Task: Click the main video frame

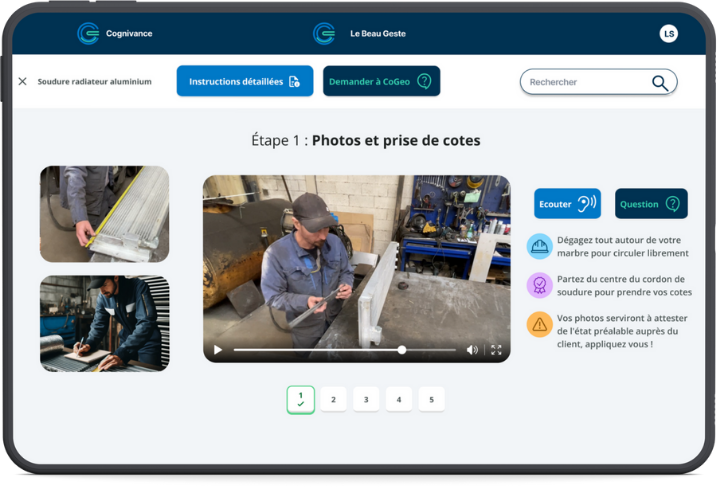Action: point(357,269)
